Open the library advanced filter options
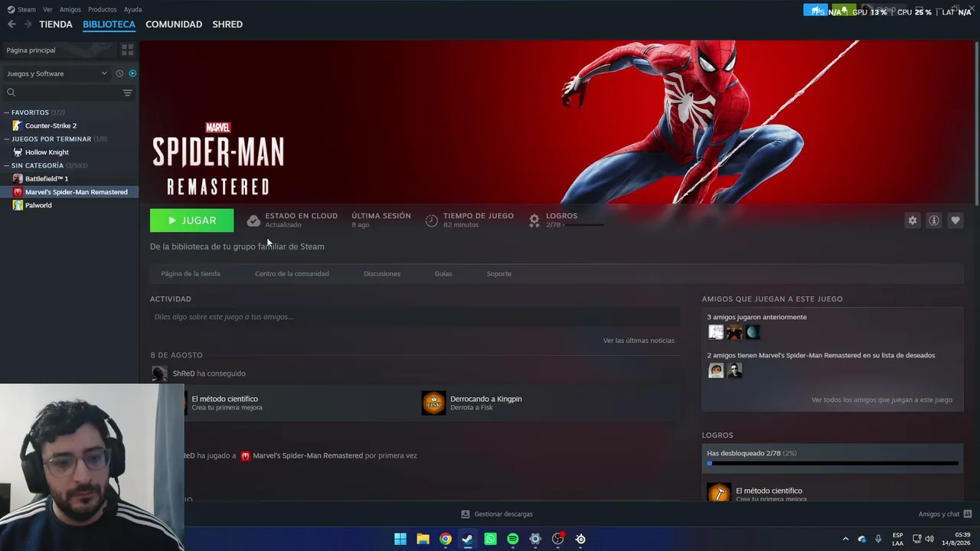The image size is (980, 551). point(127,93)
